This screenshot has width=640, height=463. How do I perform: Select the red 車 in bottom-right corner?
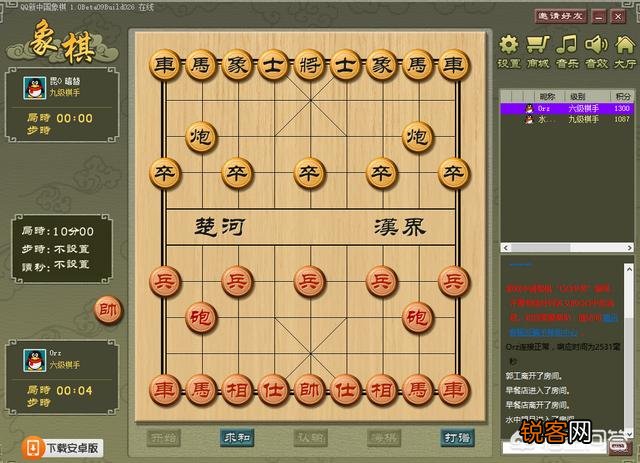[454, 390]
